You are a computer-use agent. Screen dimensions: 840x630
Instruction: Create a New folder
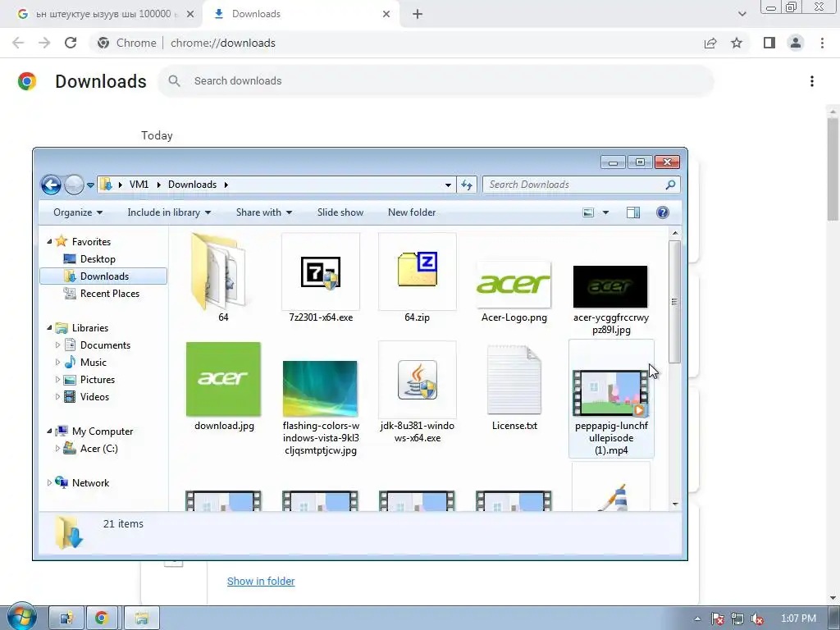click(x=412, y=212)
